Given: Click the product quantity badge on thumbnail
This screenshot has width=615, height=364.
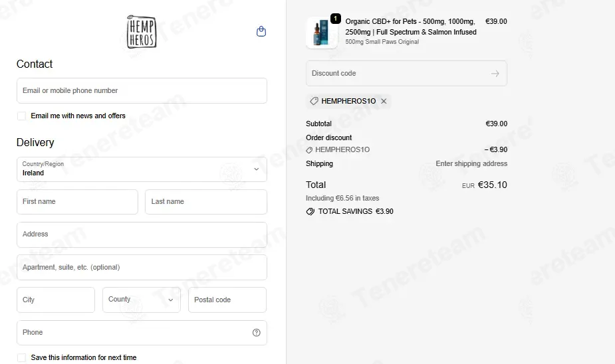Looking at the screenshot, I should [335, 19].
